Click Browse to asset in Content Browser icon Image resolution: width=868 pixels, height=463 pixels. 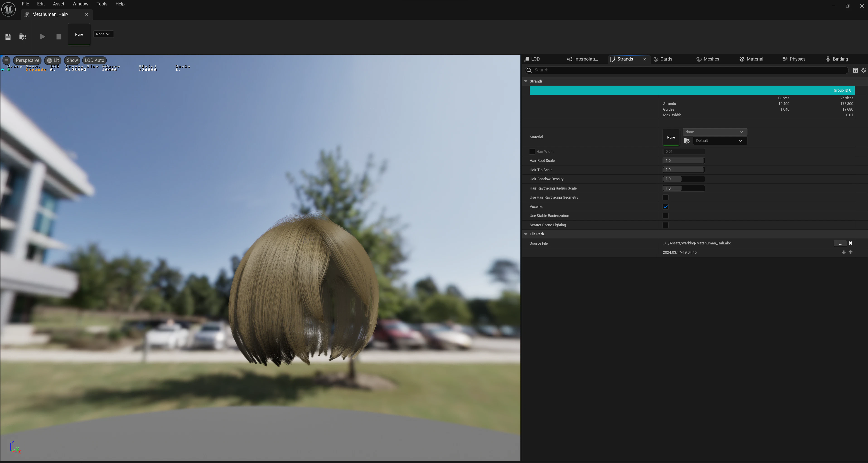click(23, 37)
